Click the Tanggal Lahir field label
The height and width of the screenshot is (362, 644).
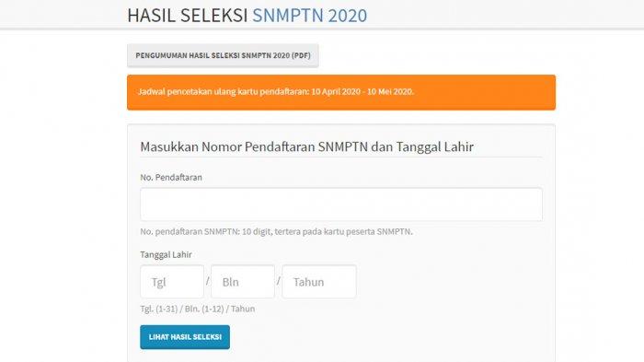click(x=166, y=254)
